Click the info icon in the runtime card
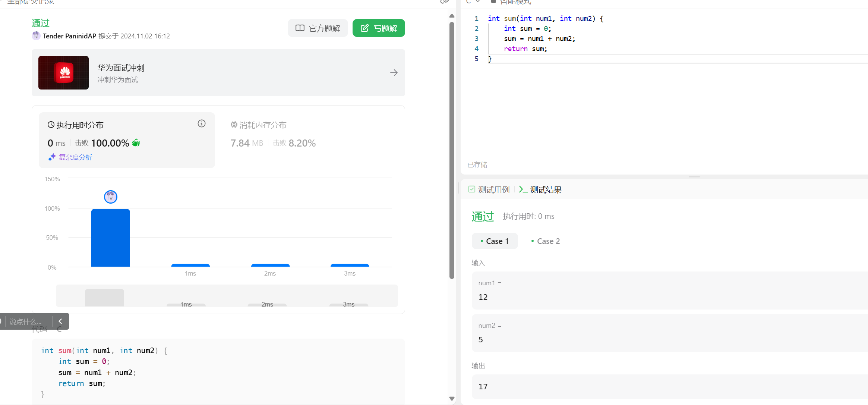Viewport: 868px width, 405px height. (x=202, y=124)
